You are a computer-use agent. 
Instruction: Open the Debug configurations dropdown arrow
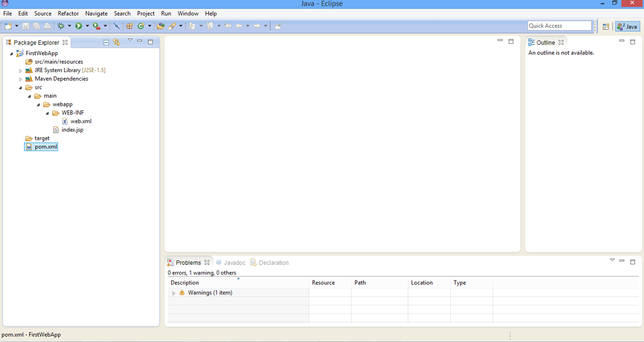tap(69, 26)
